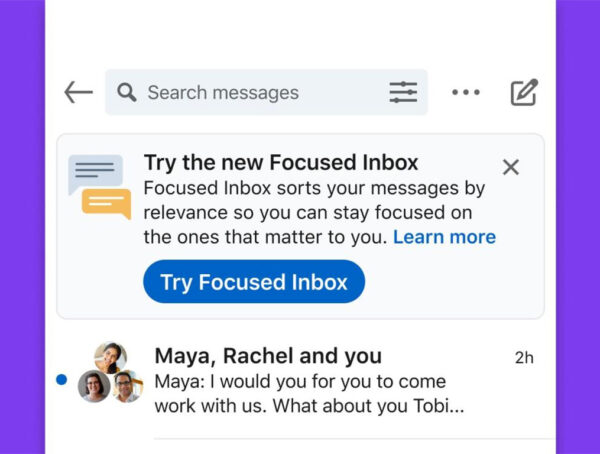This screenshot has height=454, width=600.
Task: Click the magnifying glass search icon
Action: point(126,93)
